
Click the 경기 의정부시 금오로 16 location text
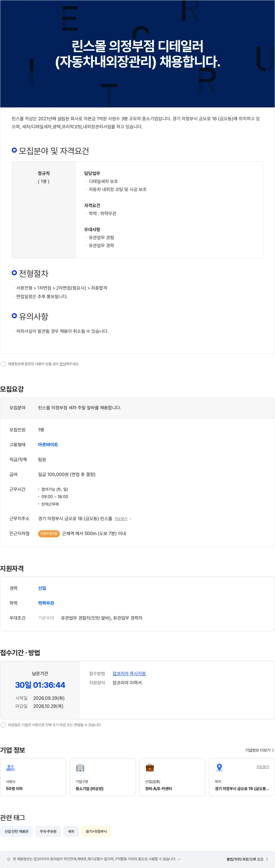(x=242, y=788)
